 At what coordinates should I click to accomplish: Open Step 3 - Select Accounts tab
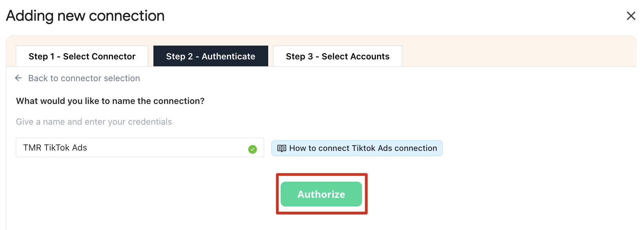click(x=338, y=56)
